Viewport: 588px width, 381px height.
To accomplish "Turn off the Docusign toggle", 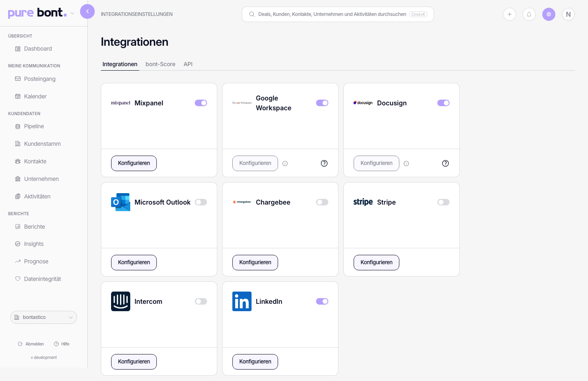I will (x=443, y=103).
